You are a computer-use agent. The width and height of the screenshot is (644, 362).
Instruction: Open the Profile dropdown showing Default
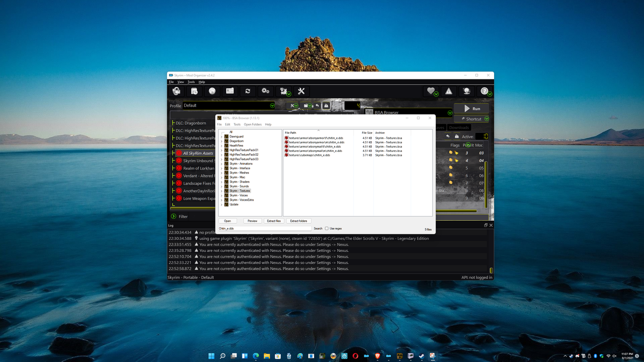(229, 106)
